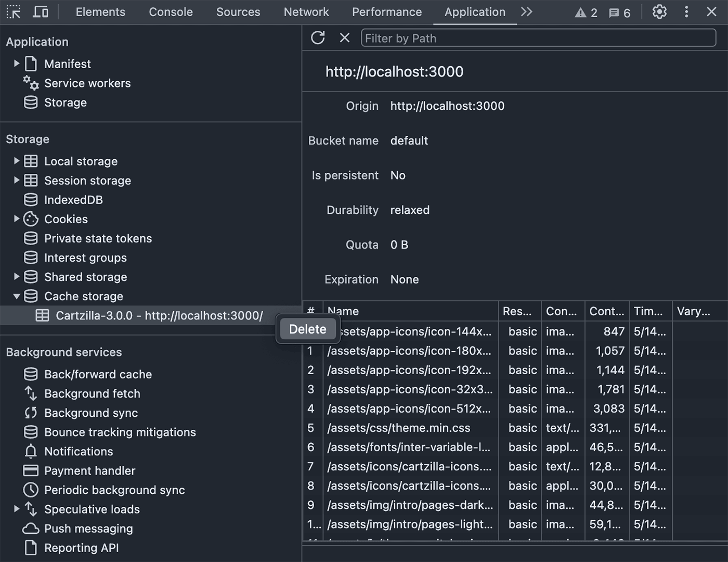Screen dimensions: 728x562
Task: Expand the Local storage section
Action: tap(16, 161)
